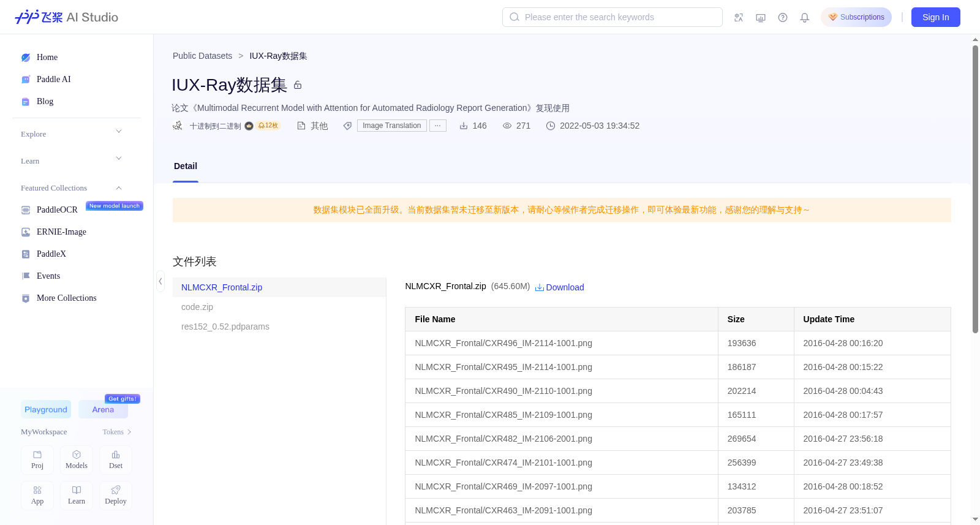Click the view count eye icon

coord(507,126)
